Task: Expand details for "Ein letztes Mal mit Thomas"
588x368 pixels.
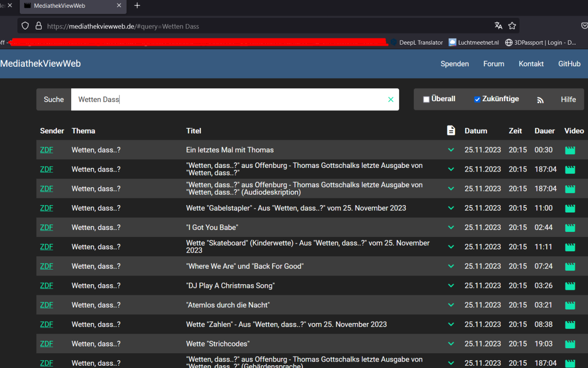Action: pos(451,149)
